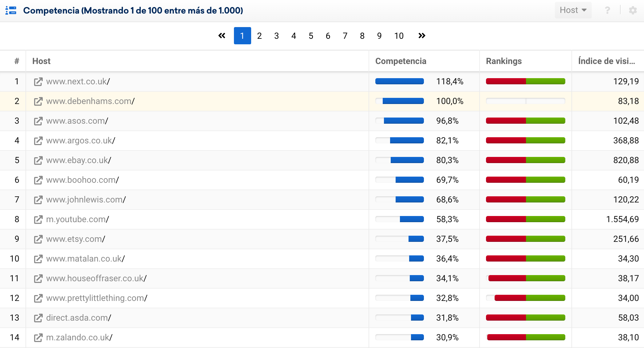Open external link icon for www.next.co.uk

click(x=38, y=82)
